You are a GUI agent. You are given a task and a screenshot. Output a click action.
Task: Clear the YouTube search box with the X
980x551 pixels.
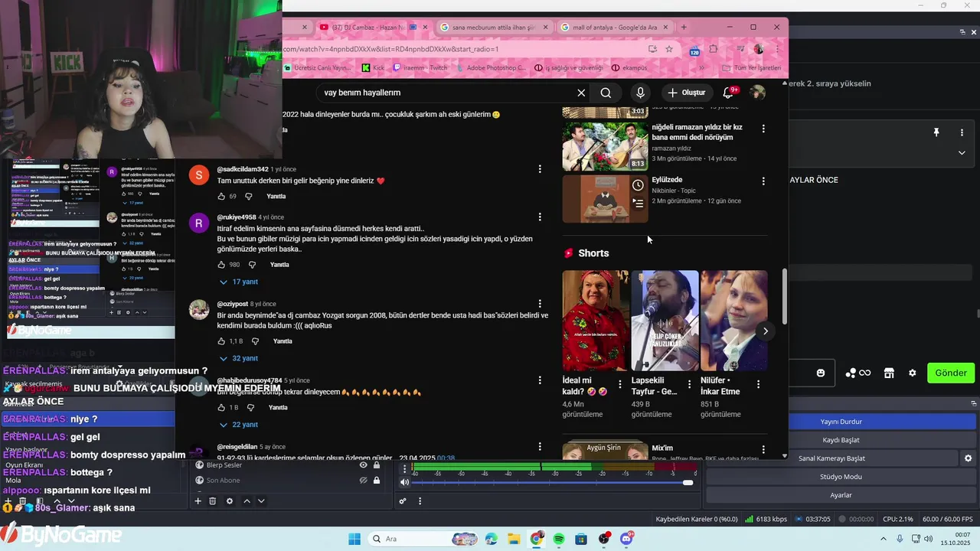pos(581,93)
